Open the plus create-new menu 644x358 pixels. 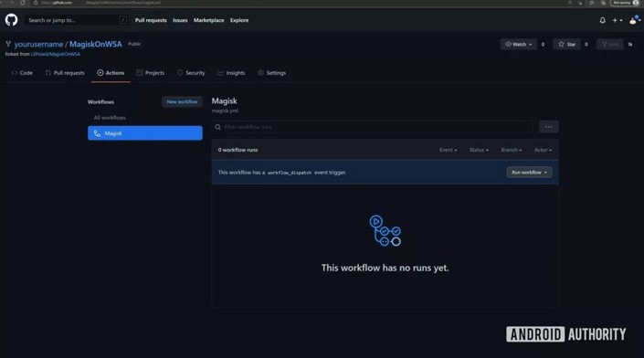point(618,20)
